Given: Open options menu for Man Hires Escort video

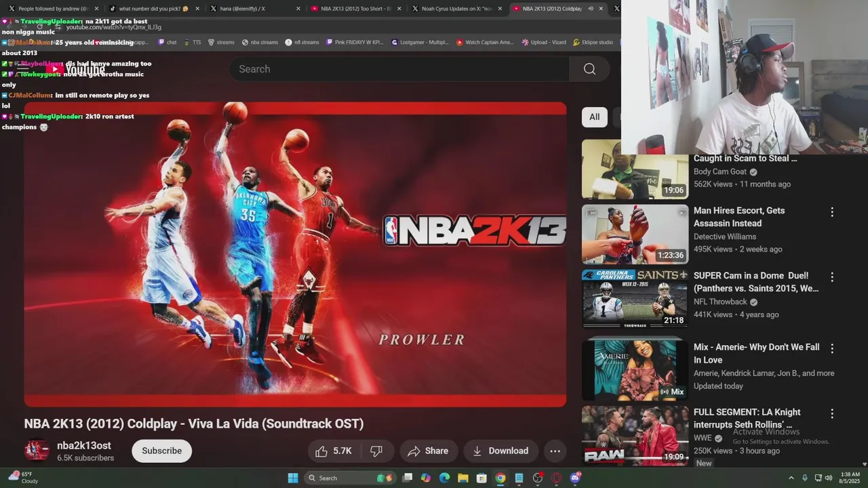Looking at the screenshot, I should tap(832, 212).
